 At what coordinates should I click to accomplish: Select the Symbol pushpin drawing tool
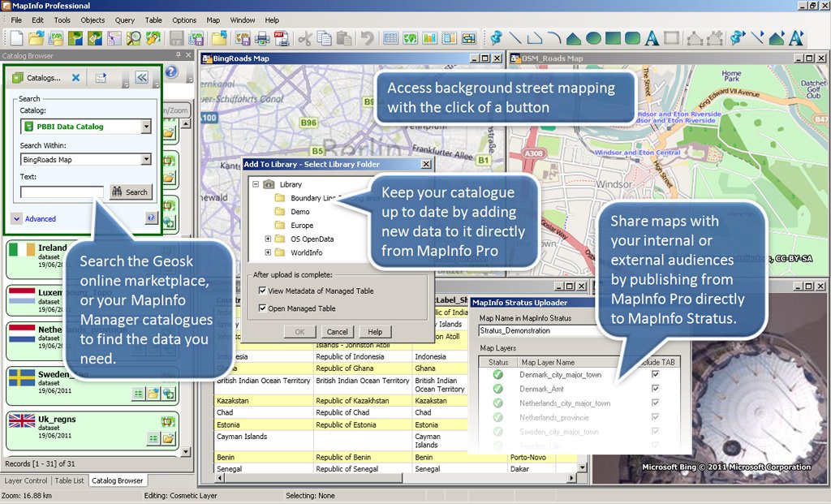pyautogui.click(x=496, y=38)
